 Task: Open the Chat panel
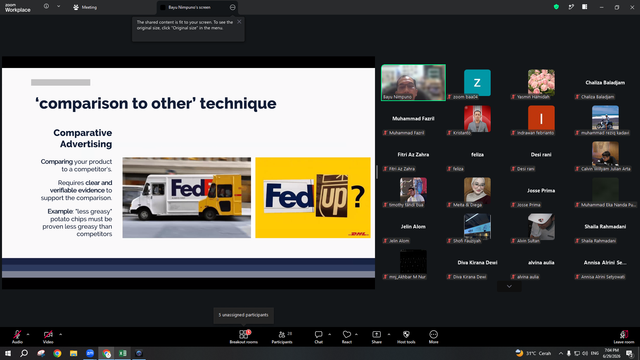click(x=318, y=337)
